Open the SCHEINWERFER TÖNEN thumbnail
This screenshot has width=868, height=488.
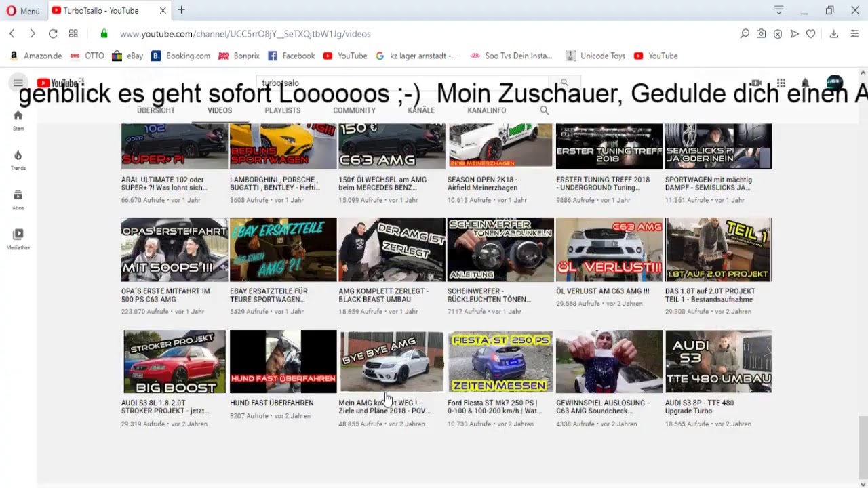tap(500, 249)
